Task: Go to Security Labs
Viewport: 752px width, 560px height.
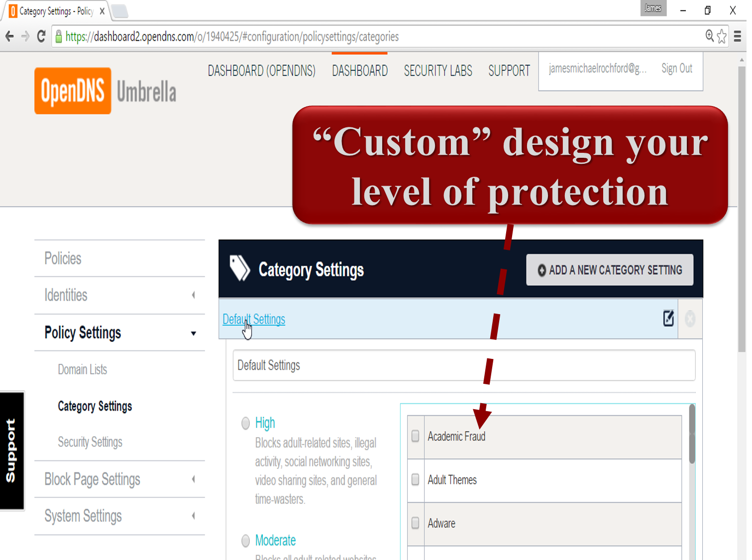Action: 438,71
